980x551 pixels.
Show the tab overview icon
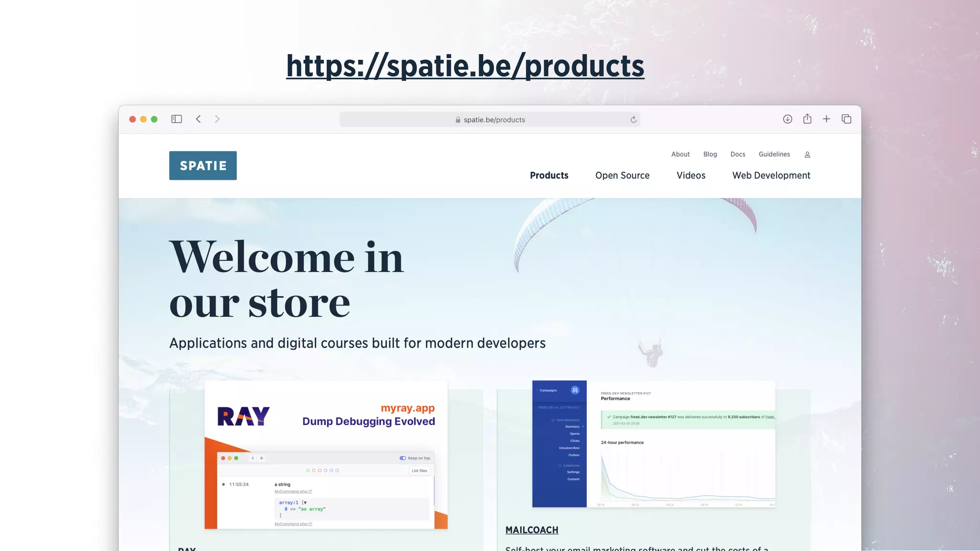[846, 119]
